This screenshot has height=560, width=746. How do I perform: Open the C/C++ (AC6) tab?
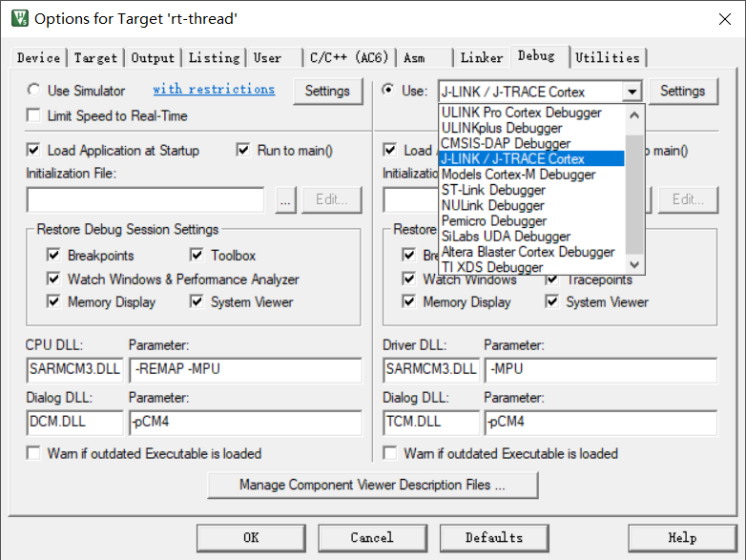349,58
